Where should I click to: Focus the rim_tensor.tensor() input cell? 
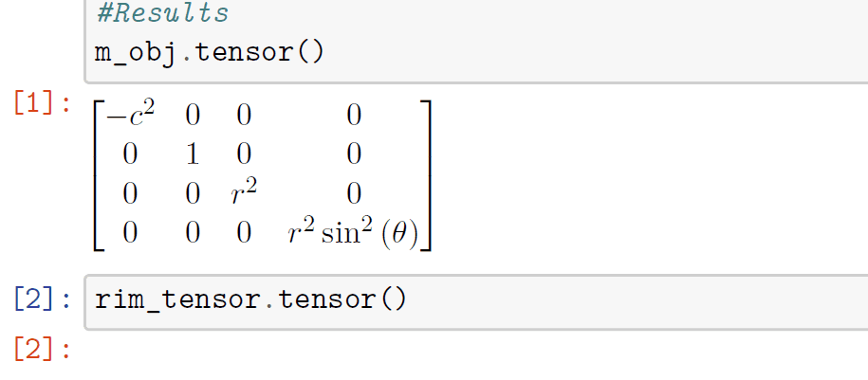[x=476, y=302]
